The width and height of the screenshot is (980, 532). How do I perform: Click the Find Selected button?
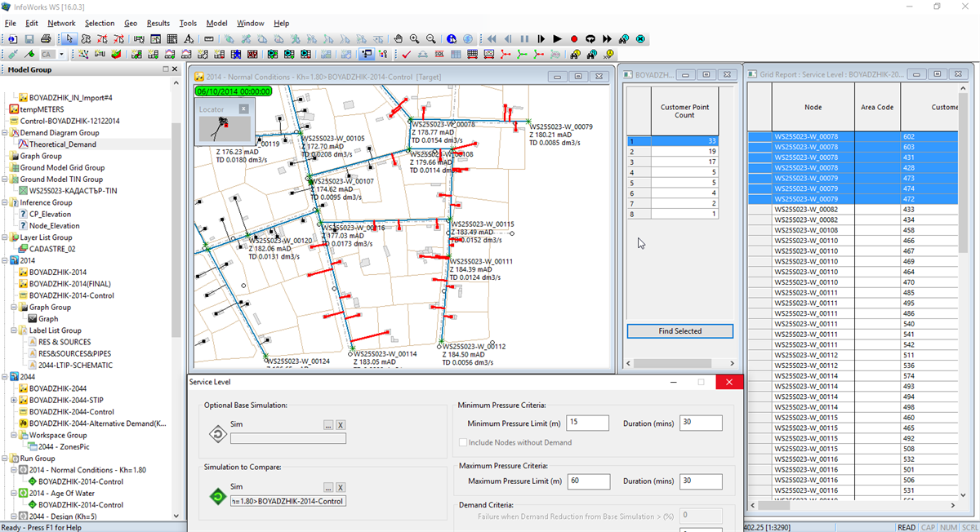[x=679, y=331]
